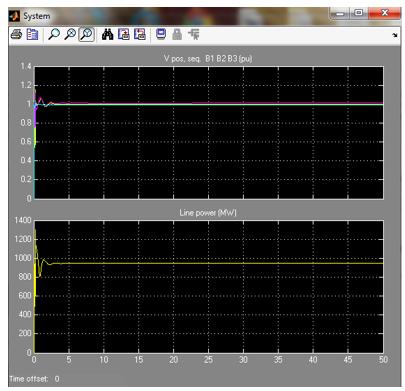The width and height of the screenshot is (405, 391).
Task: Click the MATLAB icon beside System title
Action: pyautogui.click(x=14, y=16)
